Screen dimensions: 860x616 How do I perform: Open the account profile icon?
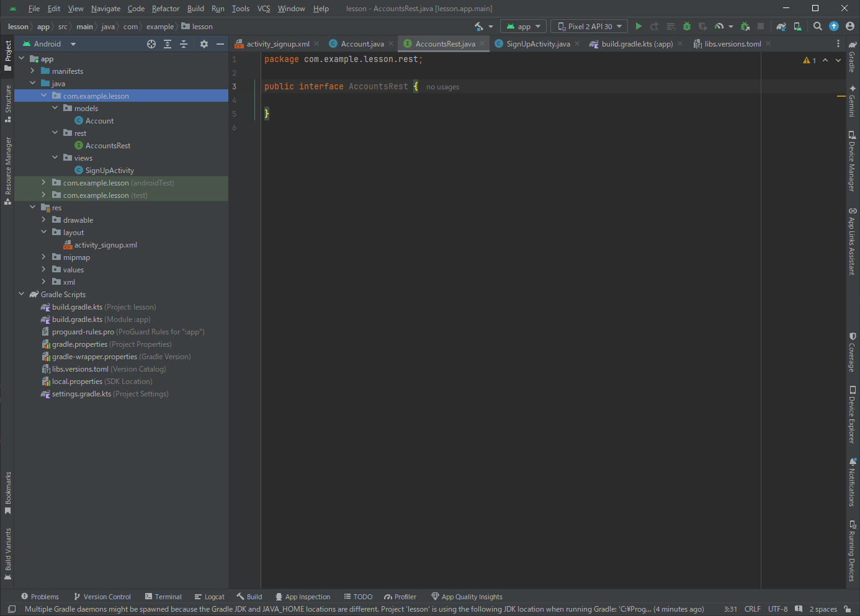pyautogui.click(x=850, y=26)
